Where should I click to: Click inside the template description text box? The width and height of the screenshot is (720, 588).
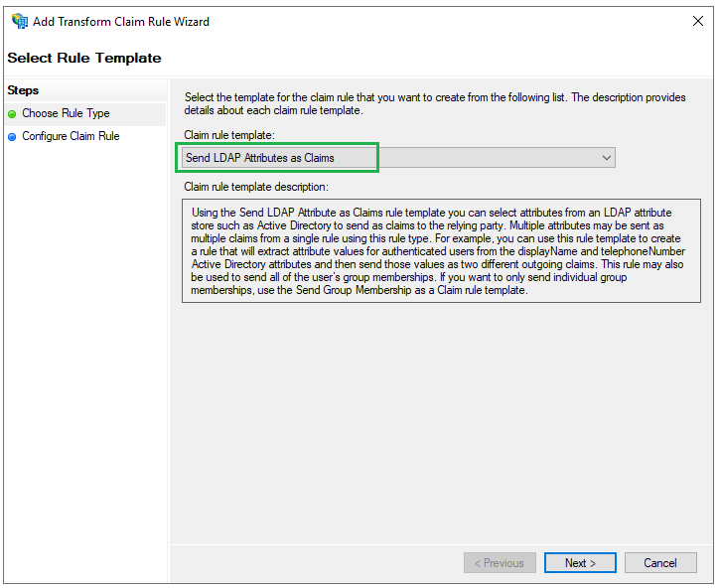pos(441,251)
